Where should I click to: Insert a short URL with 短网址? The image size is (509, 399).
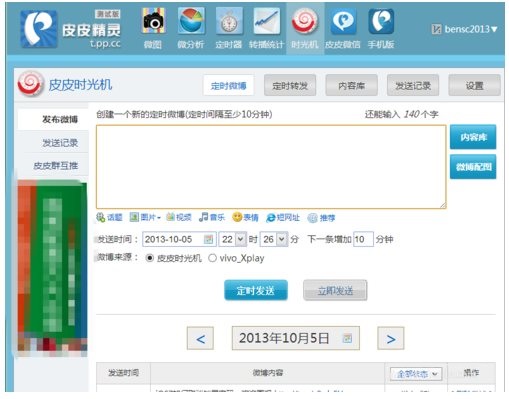click(x=283, y=218)
